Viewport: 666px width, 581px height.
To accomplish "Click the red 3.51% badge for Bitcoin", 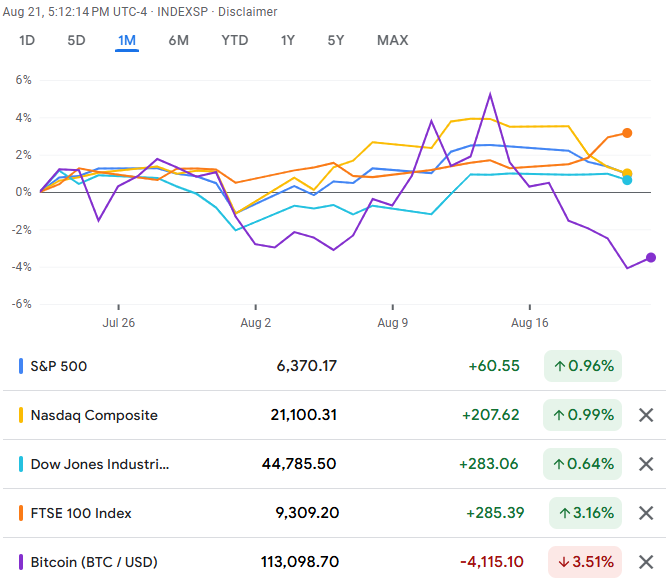I will tap(585, 562).
